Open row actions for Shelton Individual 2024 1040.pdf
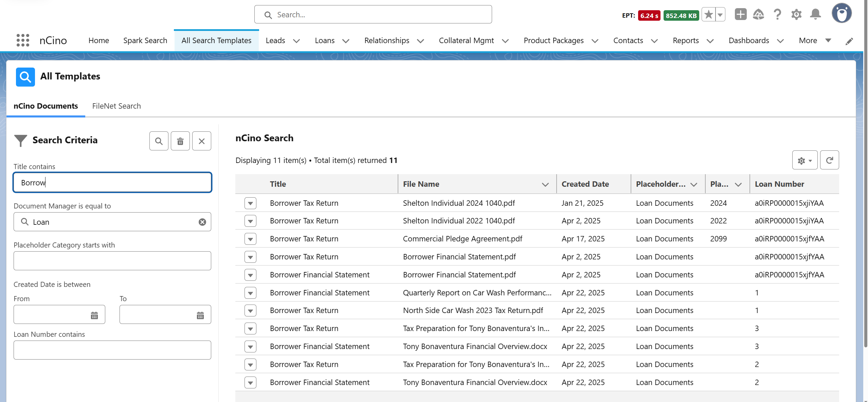 pyautogui.click(x=250, y=203)
